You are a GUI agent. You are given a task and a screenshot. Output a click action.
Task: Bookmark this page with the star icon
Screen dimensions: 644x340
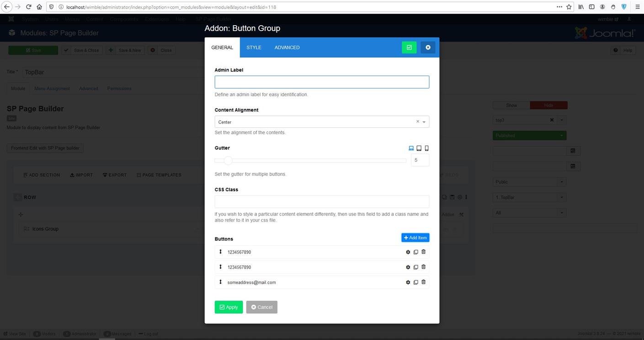[569, 7]
